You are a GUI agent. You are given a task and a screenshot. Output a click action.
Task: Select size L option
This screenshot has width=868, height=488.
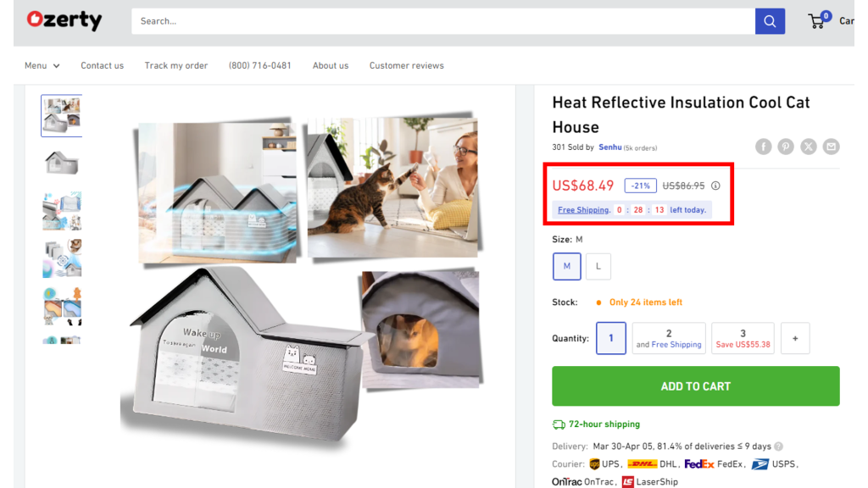pyautogui.click(x=598, y=266)
